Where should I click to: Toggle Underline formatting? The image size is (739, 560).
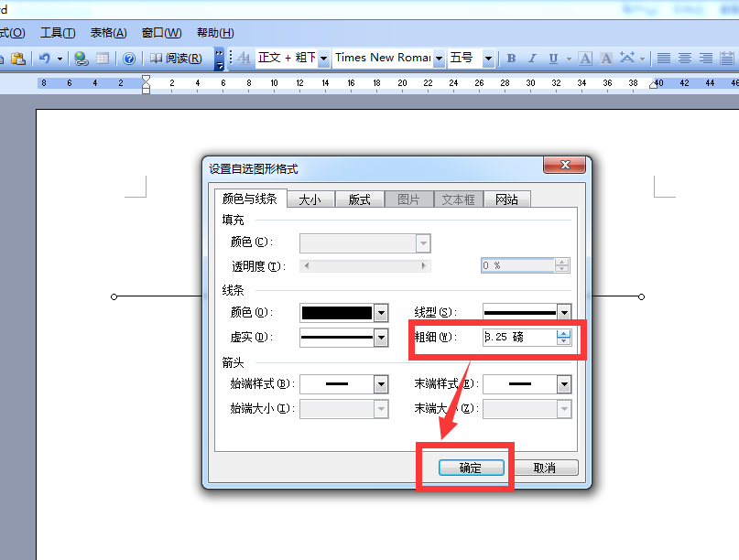click(553, 59)
